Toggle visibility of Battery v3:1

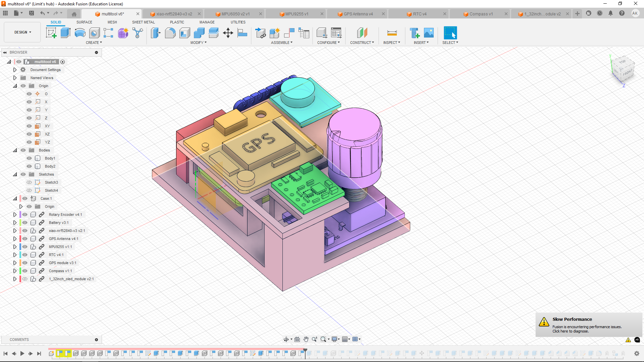point(25,223)
